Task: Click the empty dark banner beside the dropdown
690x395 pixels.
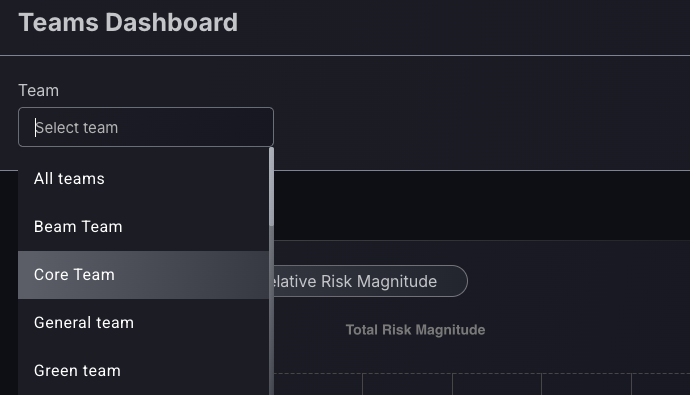Action: (482, 205)
